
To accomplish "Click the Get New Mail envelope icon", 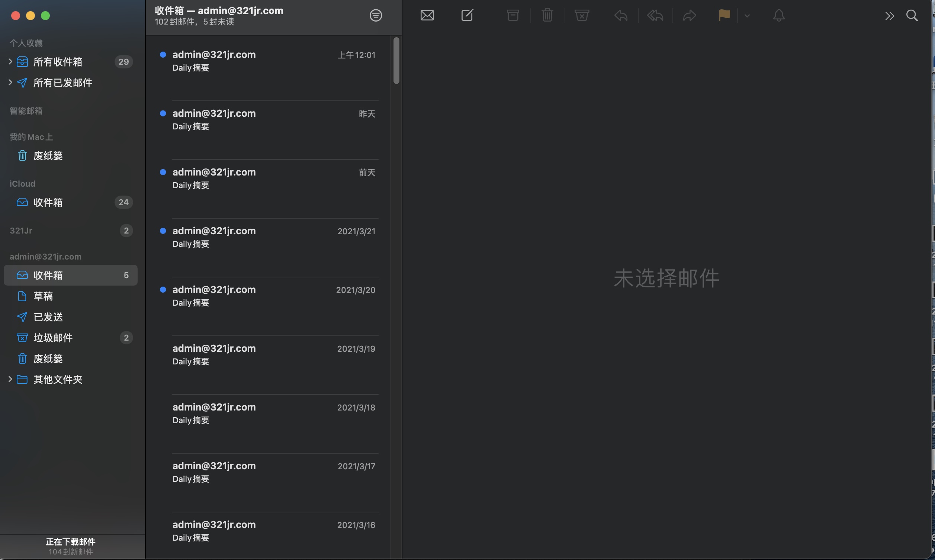I will [427, 16].
